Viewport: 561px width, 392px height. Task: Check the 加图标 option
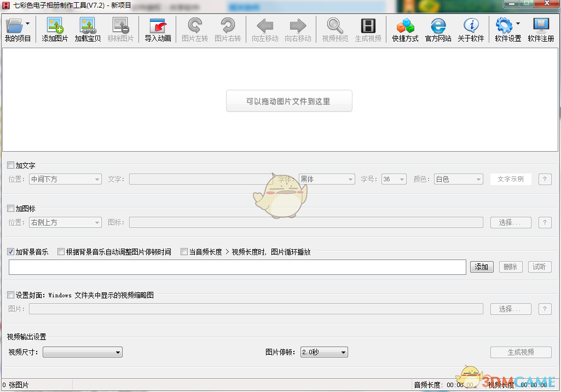point(10,209)
